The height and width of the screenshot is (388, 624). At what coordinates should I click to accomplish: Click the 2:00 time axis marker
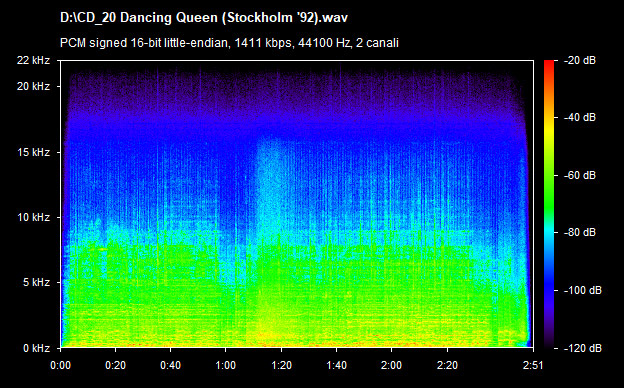(x=392, y=365)
